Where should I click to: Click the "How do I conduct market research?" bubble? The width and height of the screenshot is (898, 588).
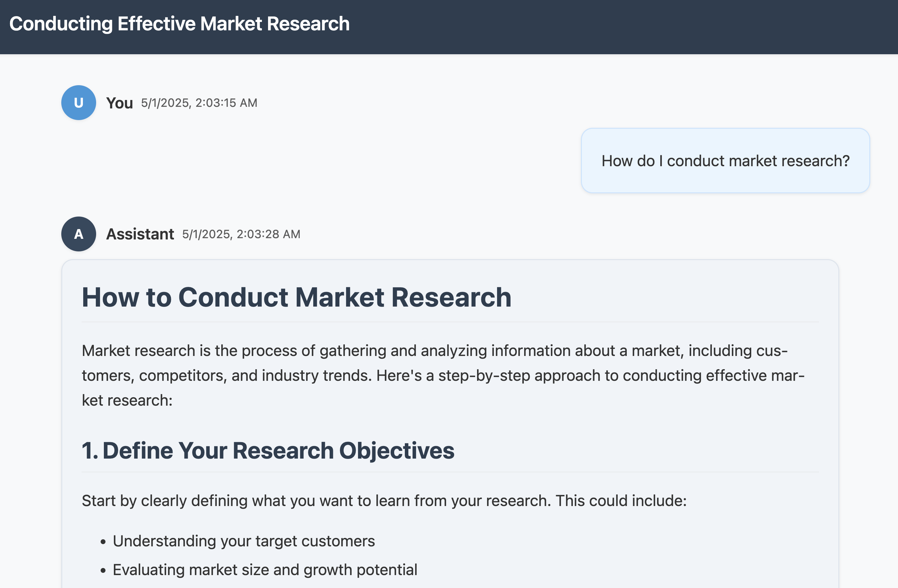725,161
